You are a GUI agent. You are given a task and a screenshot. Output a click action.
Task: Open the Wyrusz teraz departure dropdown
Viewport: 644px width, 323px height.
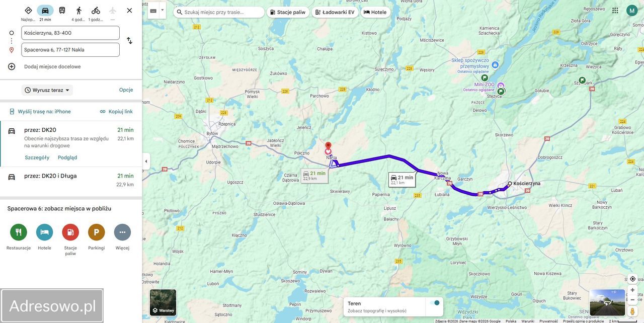click(47, 90)
